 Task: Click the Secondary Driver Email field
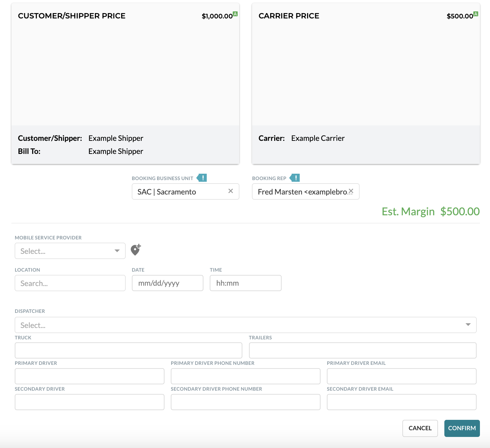coord(402,402)
